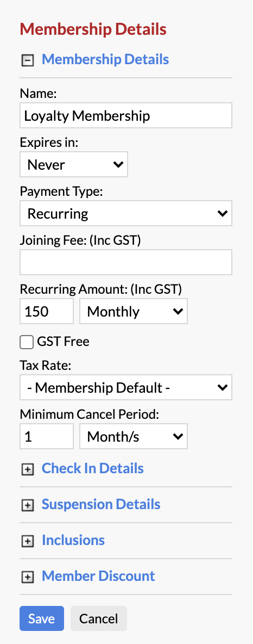
Task: Expand Check In Details plus icon
Action: (27, 470)
